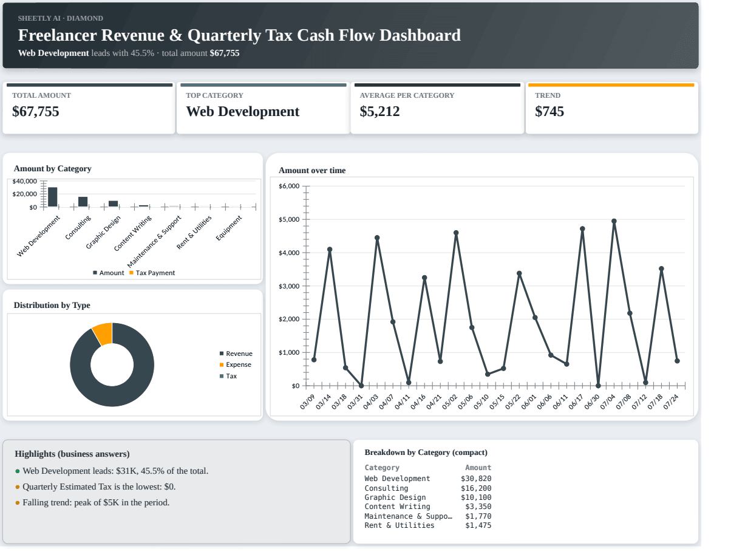
Task: Select the 04/03 data point on line chart
Action: pos(377,237)
